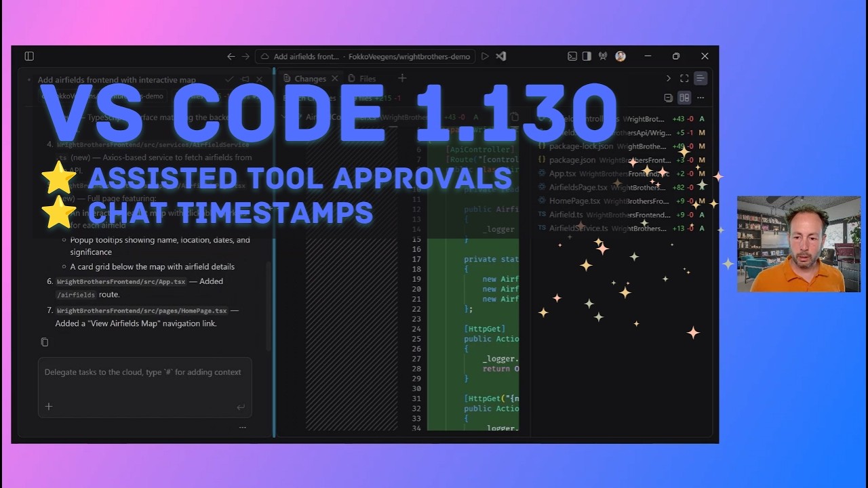
Task: Open the ellipsis menu below the chat input
Action: point(243,428)
